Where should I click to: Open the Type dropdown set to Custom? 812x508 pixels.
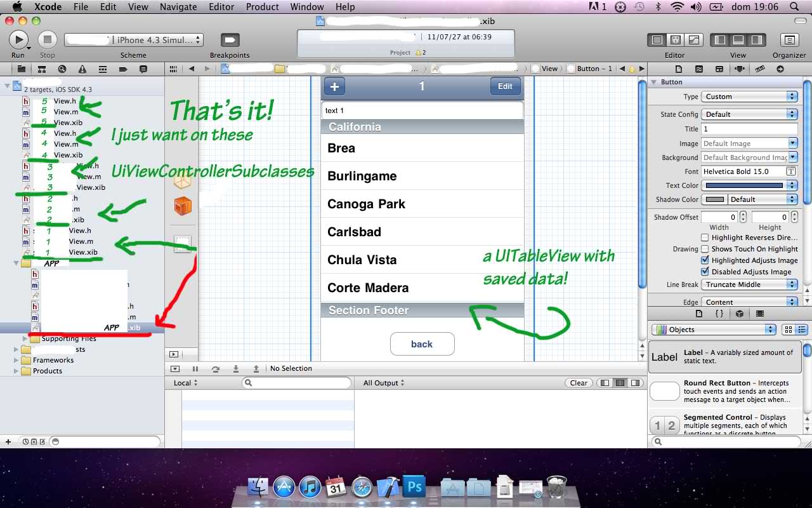coord(749,97)
